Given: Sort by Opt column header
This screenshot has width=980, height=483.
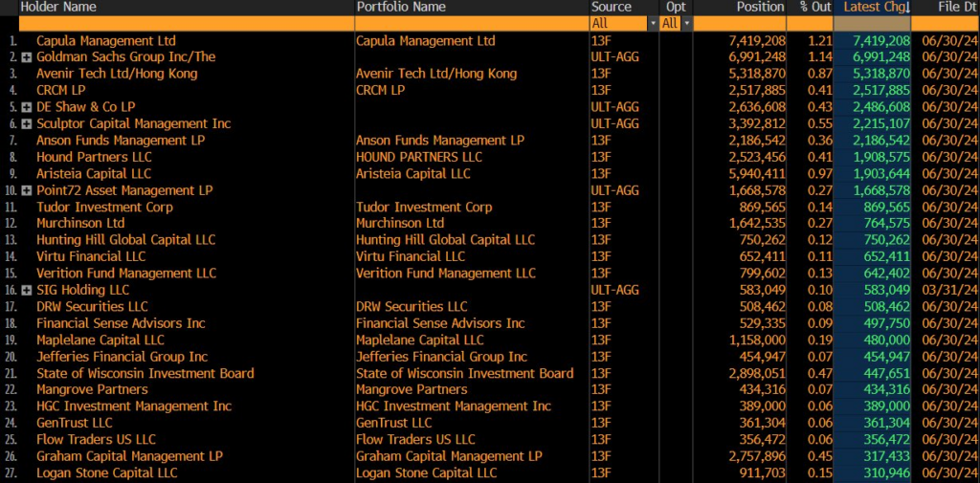Looking at the screenshot, I should 676,7.
